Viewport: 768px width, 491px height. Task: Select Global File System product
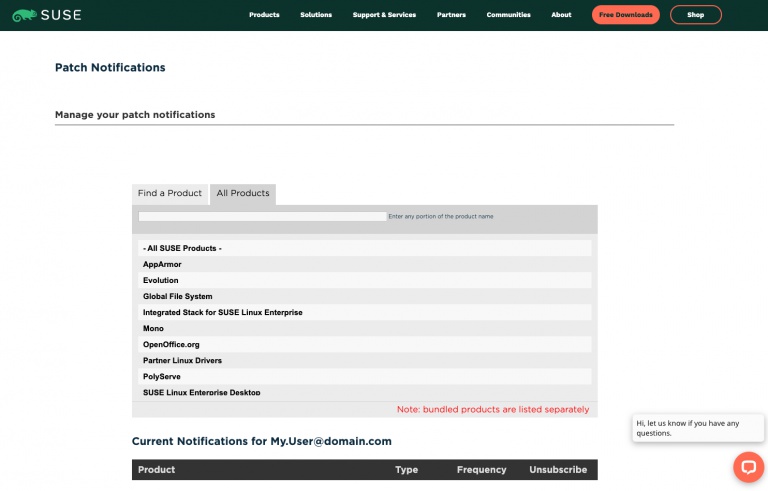pos(177,296)
